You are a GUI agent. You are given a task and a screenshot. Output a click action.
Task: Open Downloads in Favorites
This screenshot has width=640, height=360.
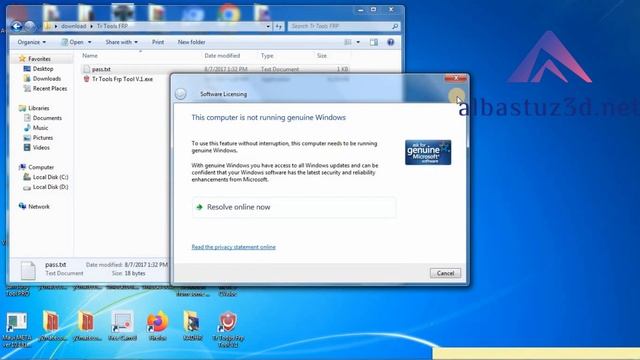point(47,78)
